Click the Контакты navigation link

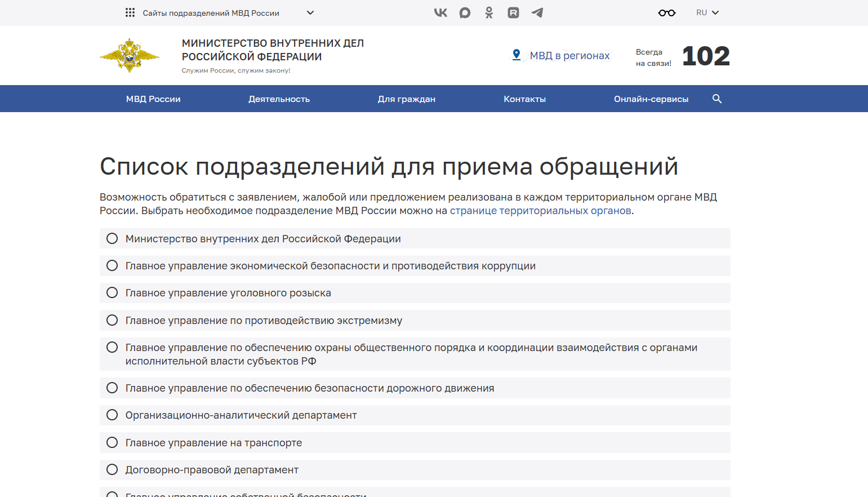[x=524, y=99]
